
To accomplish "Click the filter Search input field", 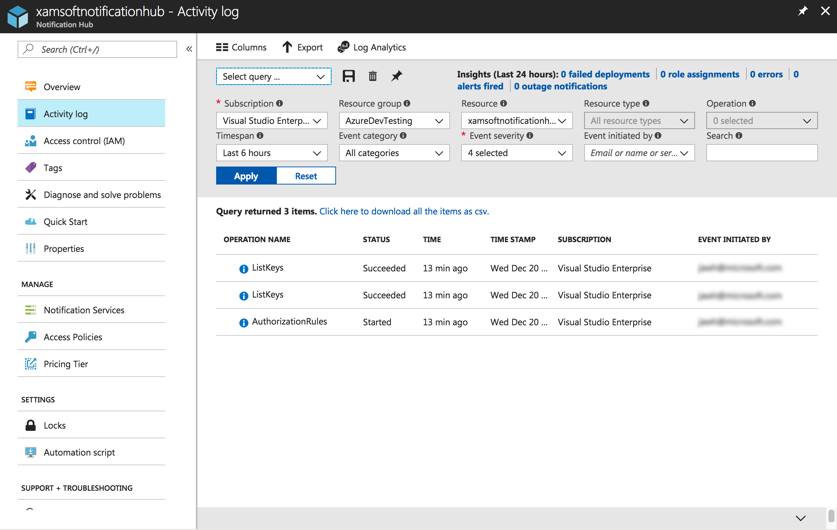I will (761, 153).
